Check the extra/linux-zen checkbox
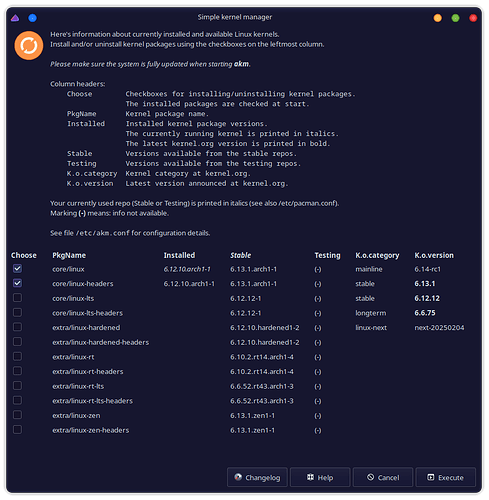 17,415
